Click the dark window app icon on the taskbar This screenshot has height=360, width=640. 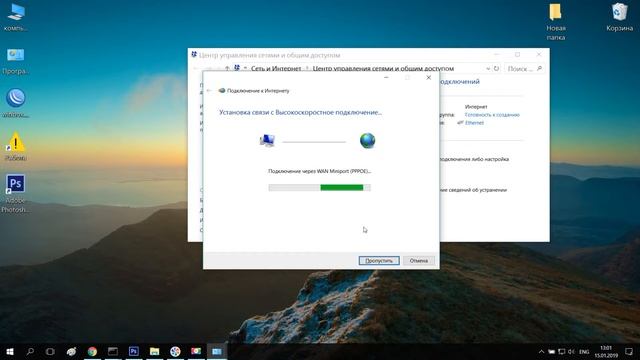(x=113, y=351)
